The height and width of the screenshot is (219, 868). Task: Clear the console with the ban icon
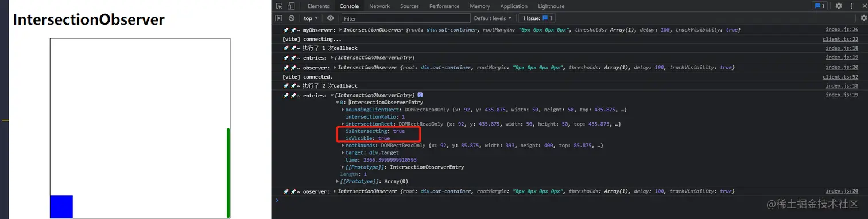point(292,18)
